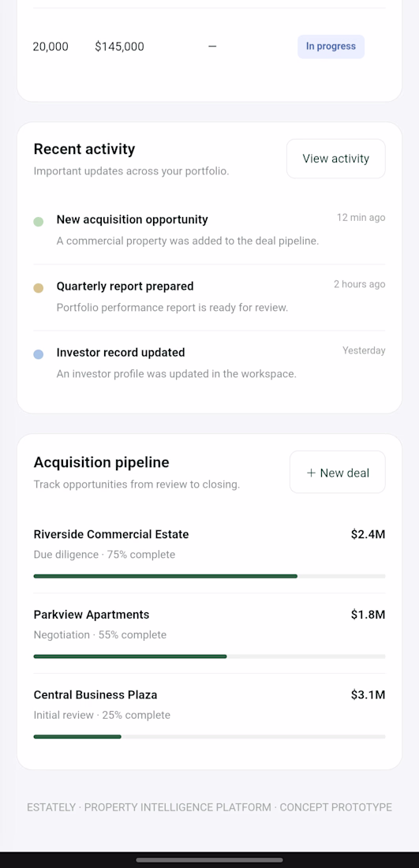This screenshot has width=419, height=868.
Task: Click the dash cell beside $145,000
Action: pos(212,47)
